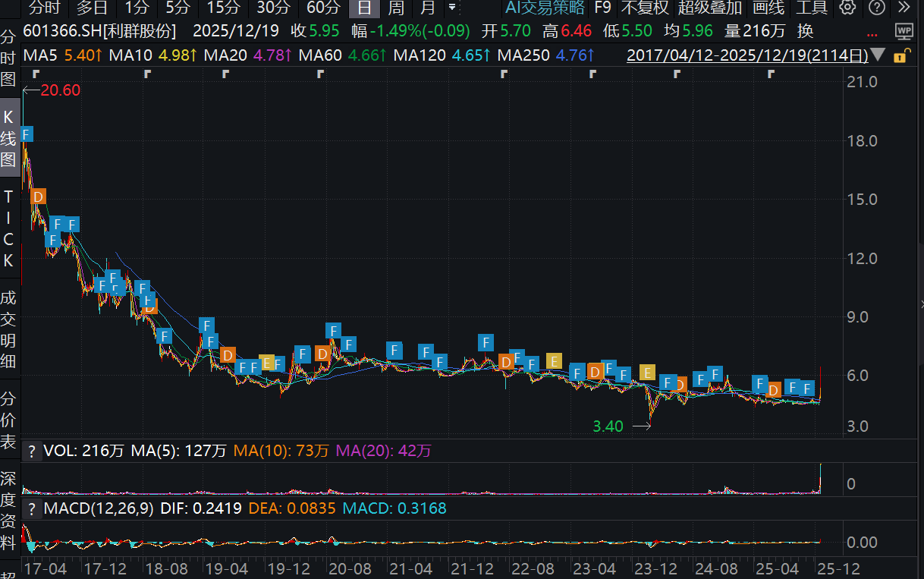The width and height of the screenshot is (924, 579).
Task: Open the 成交明细 sidebar tab
Action: point(8,329)
